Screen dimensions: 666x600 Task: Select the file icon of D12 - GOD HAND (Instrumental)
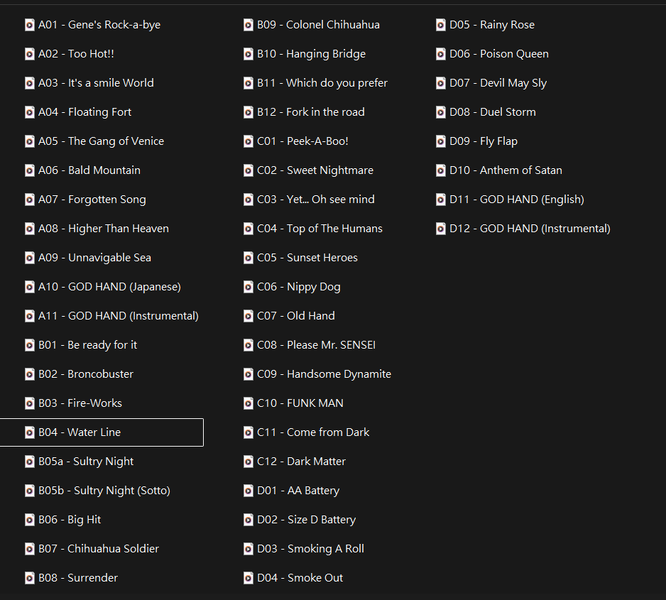pyautogui.click(x=441, y=229)
